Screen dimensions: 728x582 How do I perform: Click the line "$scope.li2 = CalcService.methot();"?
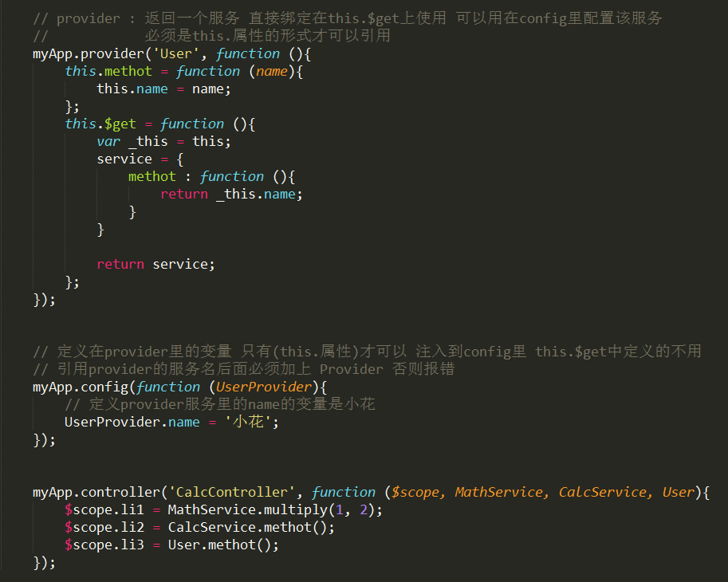(x=199, y=527)
